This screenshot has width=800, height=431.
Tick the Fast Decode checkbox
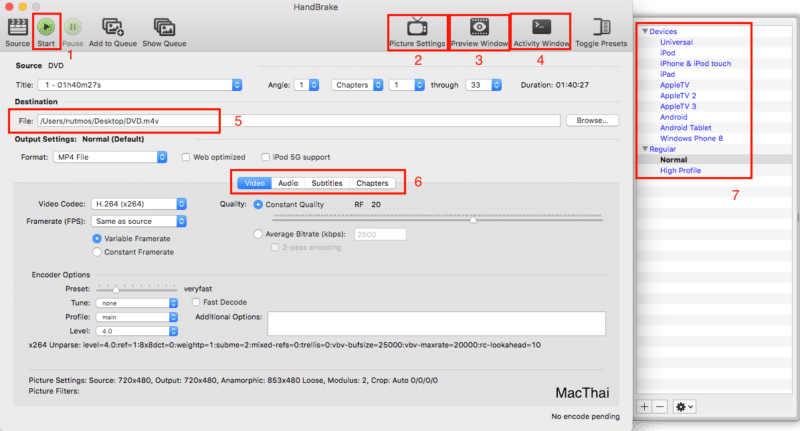click(196, 302)
